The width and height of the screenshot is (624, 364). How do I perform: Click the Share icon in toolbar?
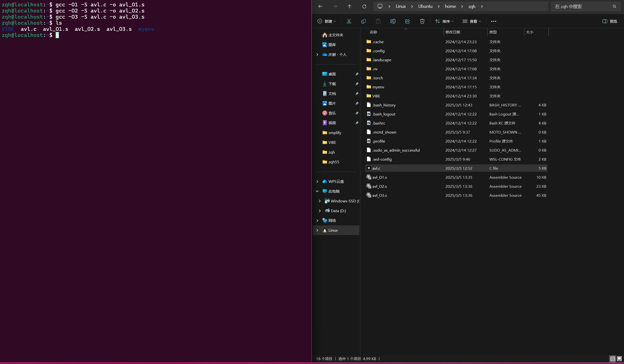click(x=408, y=21)
